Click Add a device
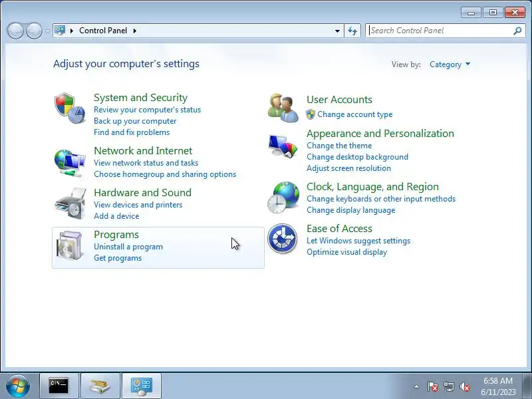The height and width of the screenshot is (399, 532). [x=116, y=216]
